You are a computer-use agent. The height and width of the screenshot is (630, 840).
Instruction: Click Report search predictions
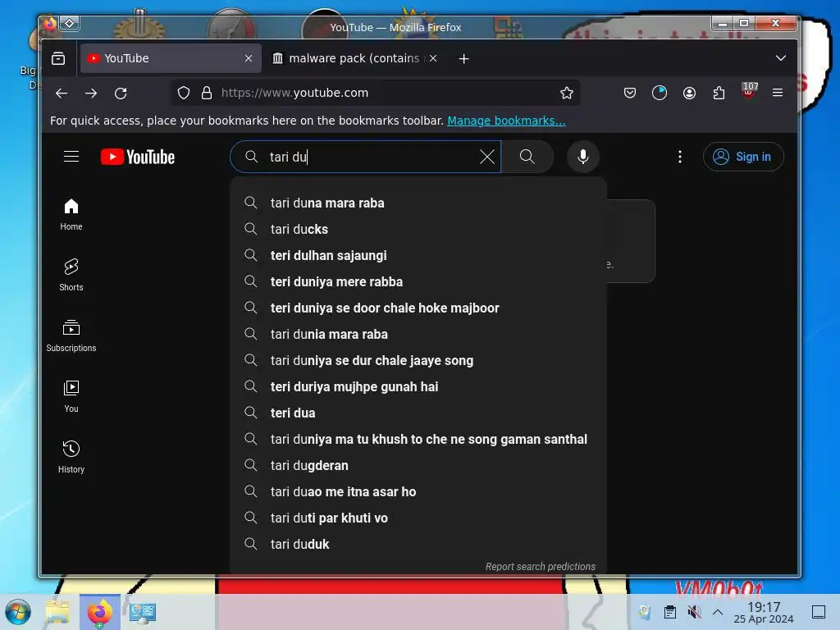pos(540,566)
